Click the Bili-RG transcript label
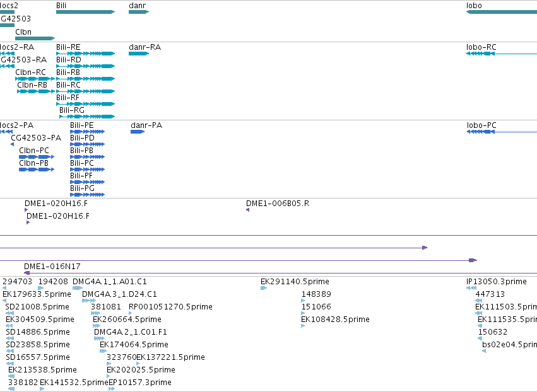 tap(71, 110)
